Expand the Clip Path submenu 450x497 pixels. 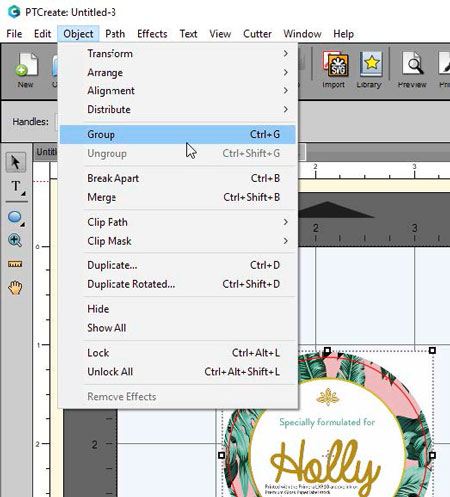coord(177,222)
